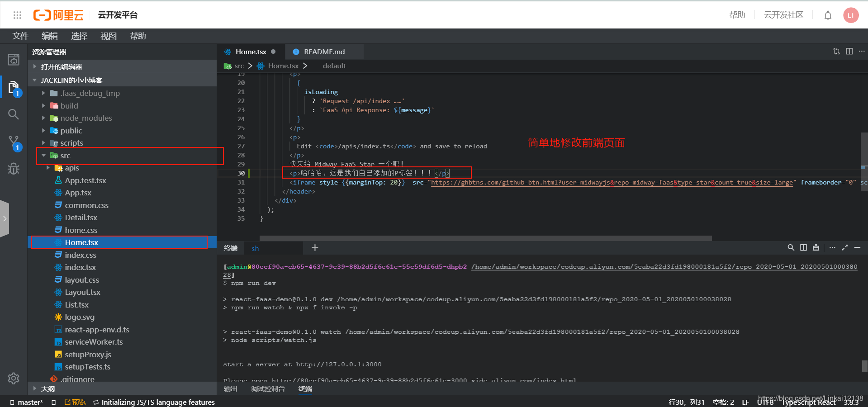This screenshot has width=868, height=407.
Task: Expand the node_modules folder
Action: click(x=43, y=118)
